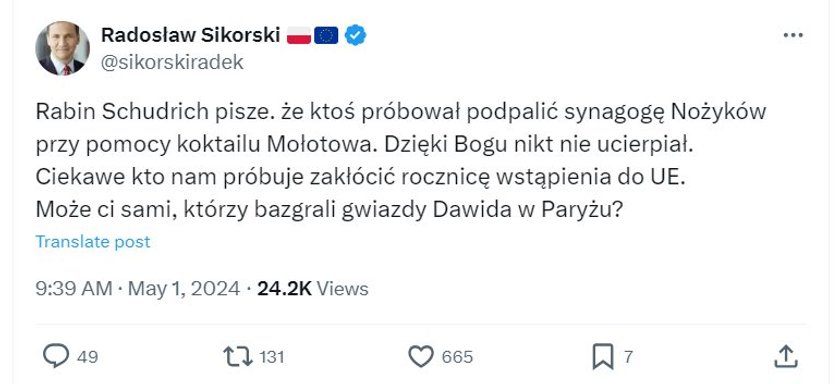Click the Radoslaw Sikorski display name
Screen dimensions: 840x384
point(191,35)
